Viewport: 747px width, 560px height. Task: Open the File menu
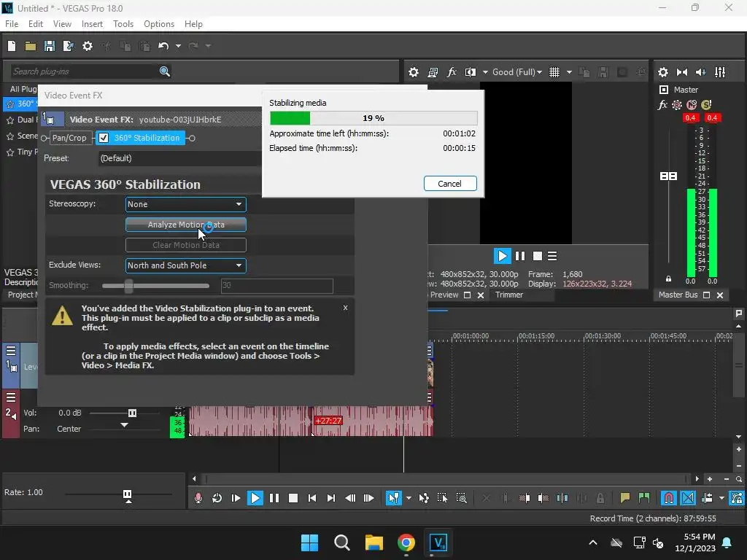(x=12, y=24)
